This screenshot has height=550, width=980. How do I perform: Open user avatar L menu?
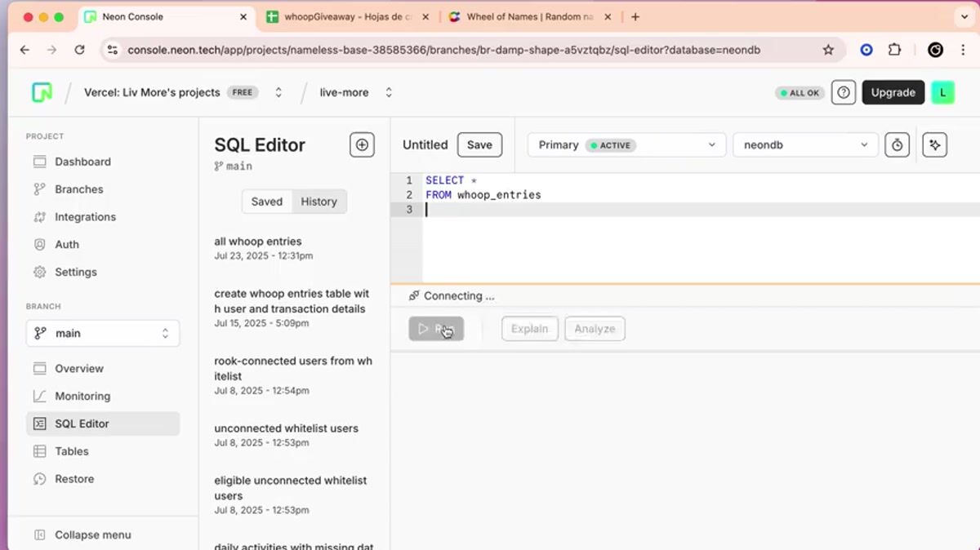coord(942,92)
